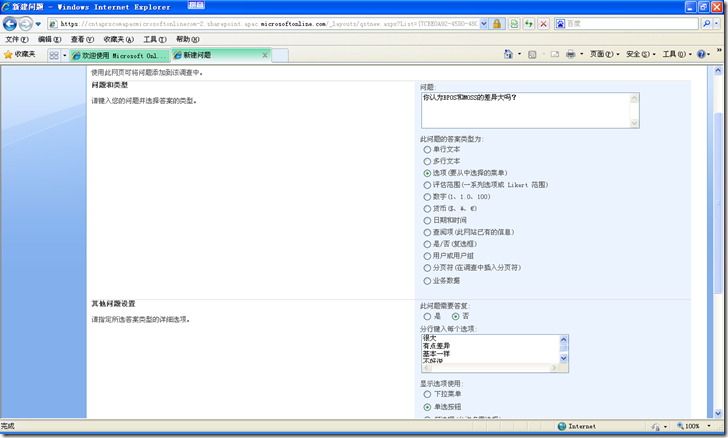Image resolution: width=728 pixels, height=438 pixels.
Task: Click the green refresh arrows icon
Action: tap(529, 24)
